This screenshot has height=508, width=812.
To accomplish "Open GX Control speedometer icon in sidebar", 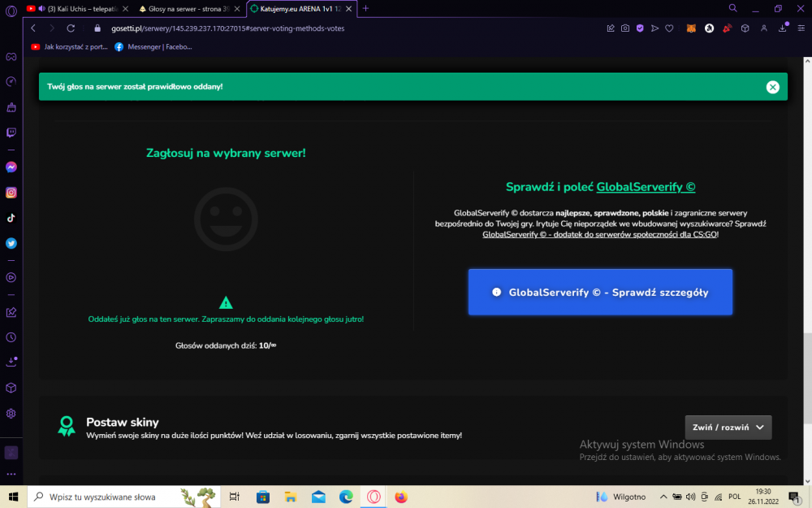I will coord(11,82).
